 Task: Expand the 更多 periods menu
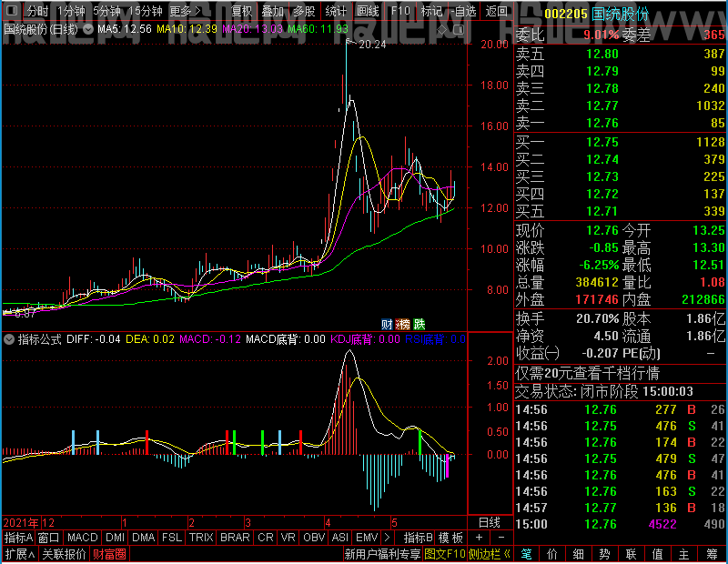tap(185, 11)
